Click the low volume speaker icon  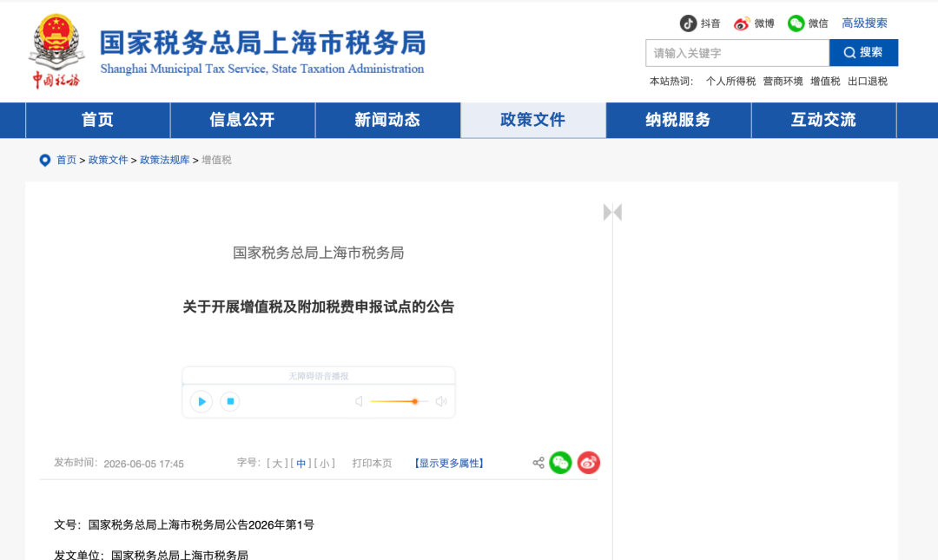tap(359, 401)
